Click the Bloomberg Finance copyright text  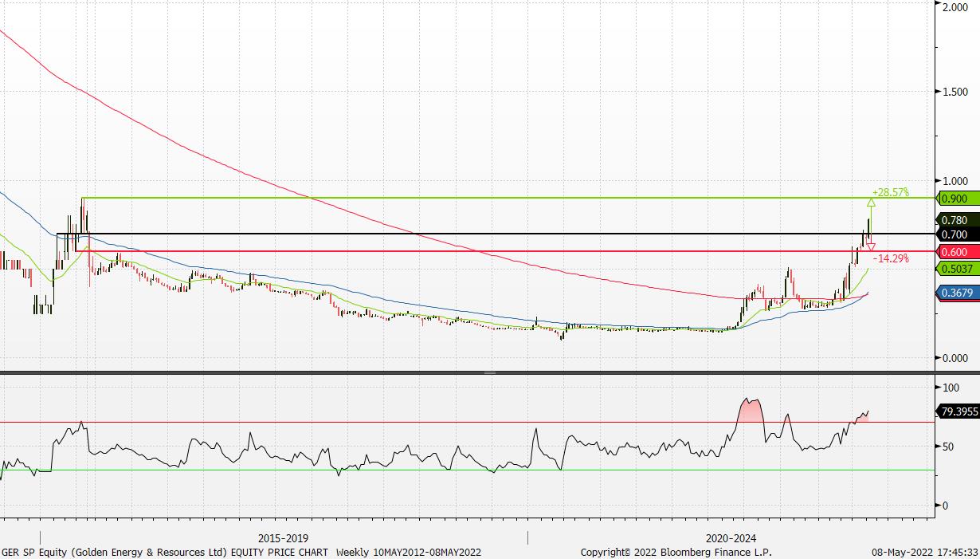[x=676, y=552]
